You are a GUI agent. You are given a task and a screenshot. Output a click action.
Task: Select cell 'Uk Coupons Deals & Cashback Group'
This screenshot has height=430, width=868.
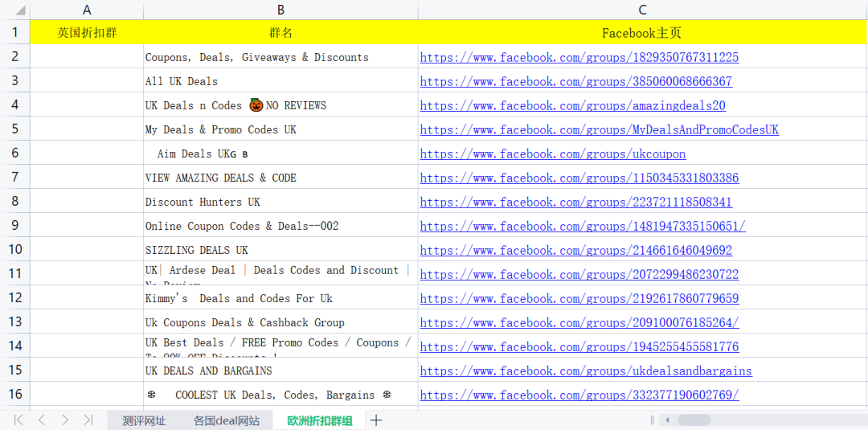pos(280,322)
